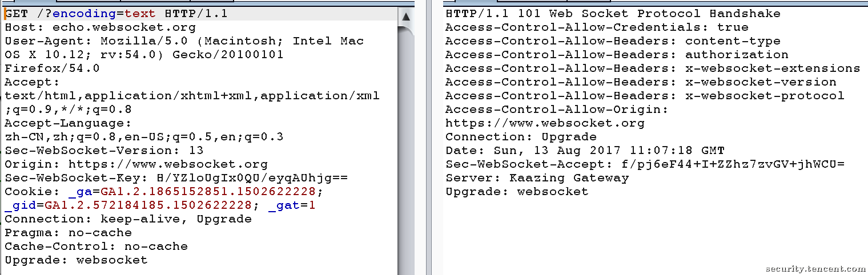Click the Upgrade: websocket line in request

(x=76, y=260)
